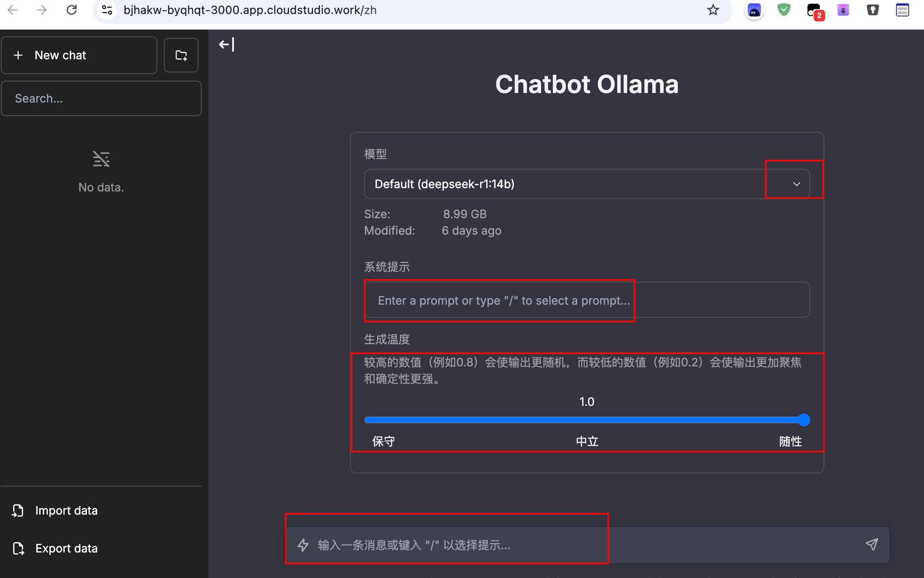Click the extension icon with red badge 2
Image resolution: width=924 pixels, height=578 pixels.
click(x=814, y=11)
